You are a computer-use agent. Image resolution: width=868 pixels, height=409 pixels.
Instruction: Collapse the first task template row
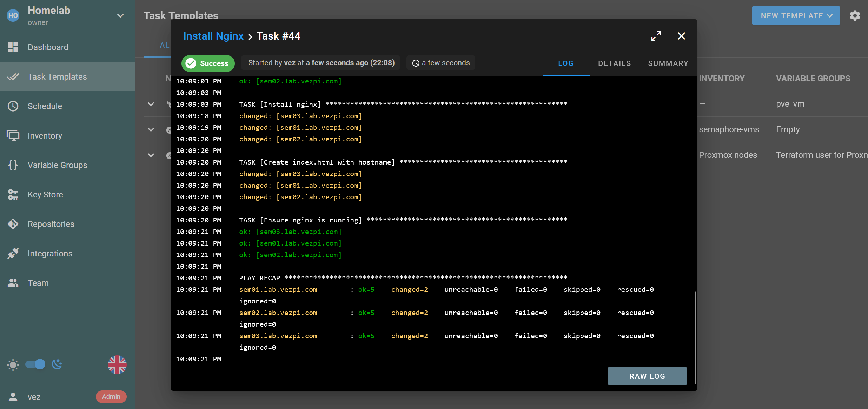coord(151,104)
